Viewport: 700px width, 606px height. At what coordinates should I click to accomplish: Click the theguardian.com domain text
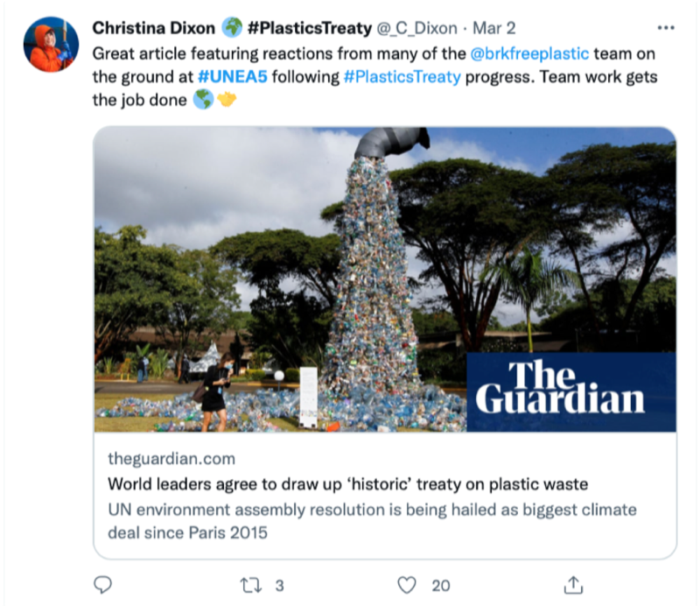click(171, 459)
